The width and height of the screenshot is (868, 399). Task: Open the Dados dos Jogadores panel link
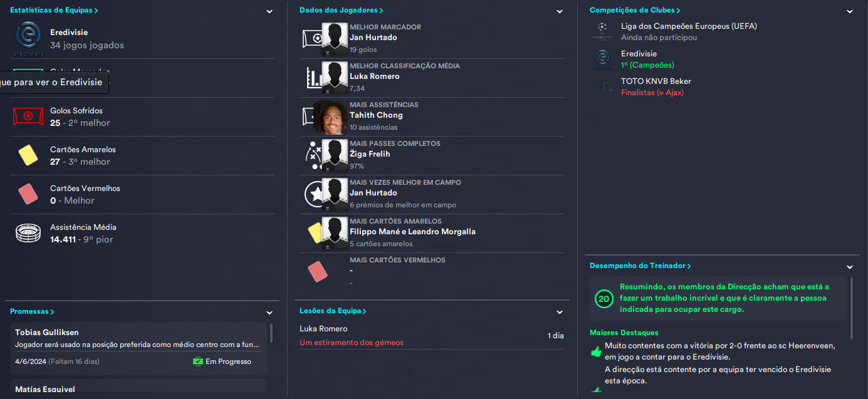pyautogui.click(x=342, y=11)
